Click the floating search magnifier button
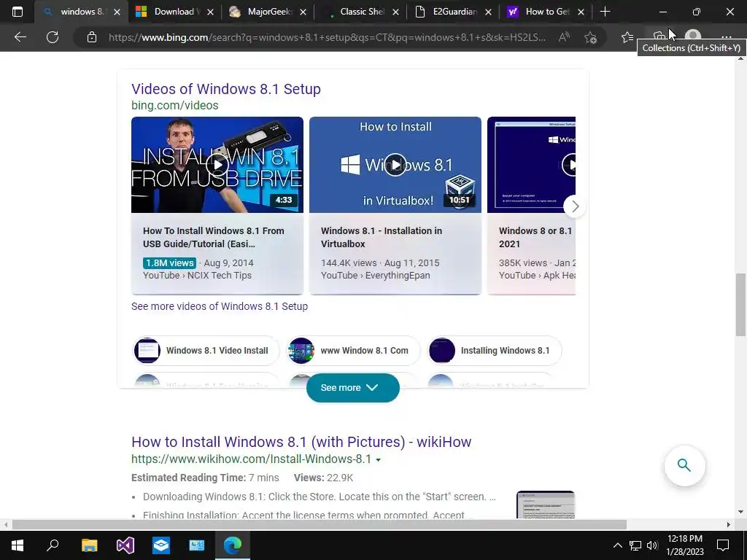747x560 pixels. 684,465
